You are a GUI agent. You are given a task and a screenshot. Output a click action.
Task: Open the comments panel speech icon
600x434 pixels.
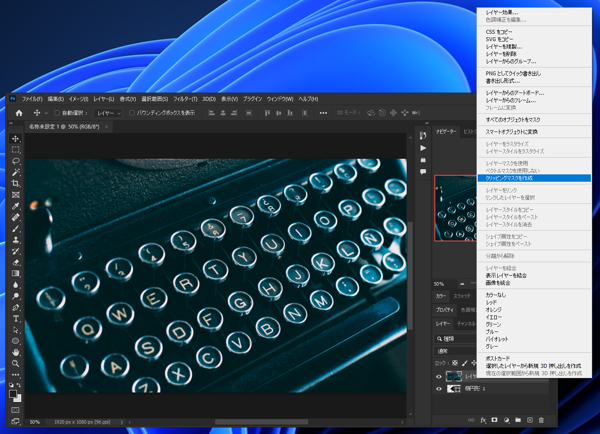tap(423, 172)
